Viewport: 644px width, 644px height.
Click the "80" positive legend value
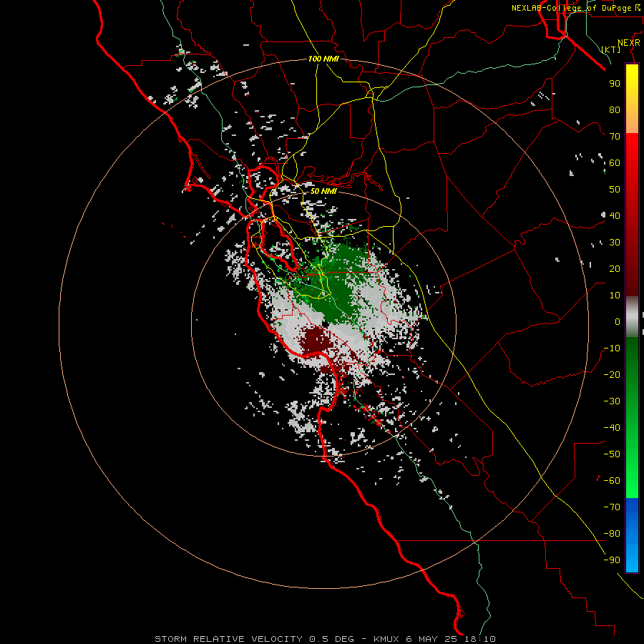click(x=615, y=109)
